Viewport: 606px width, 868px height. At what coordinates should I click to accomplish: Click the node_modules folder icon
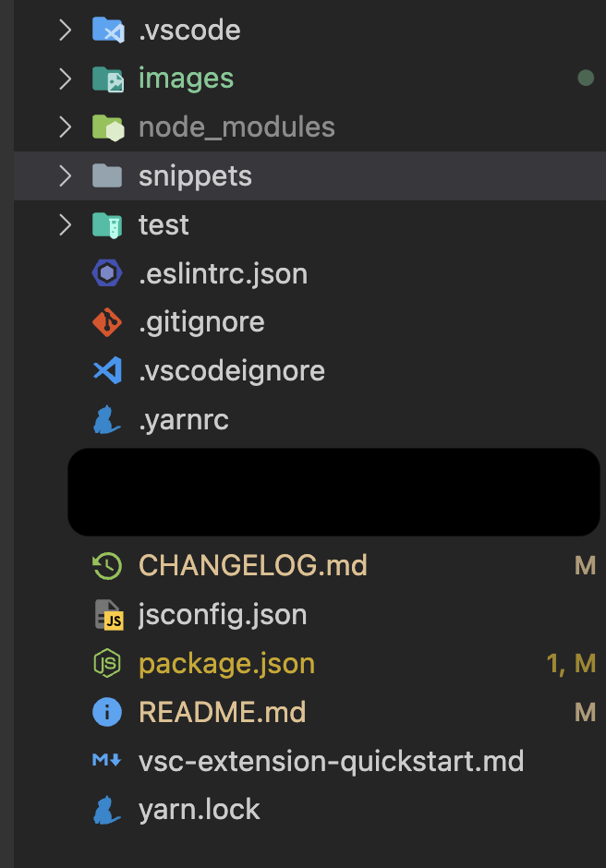(x=108, y=127)
